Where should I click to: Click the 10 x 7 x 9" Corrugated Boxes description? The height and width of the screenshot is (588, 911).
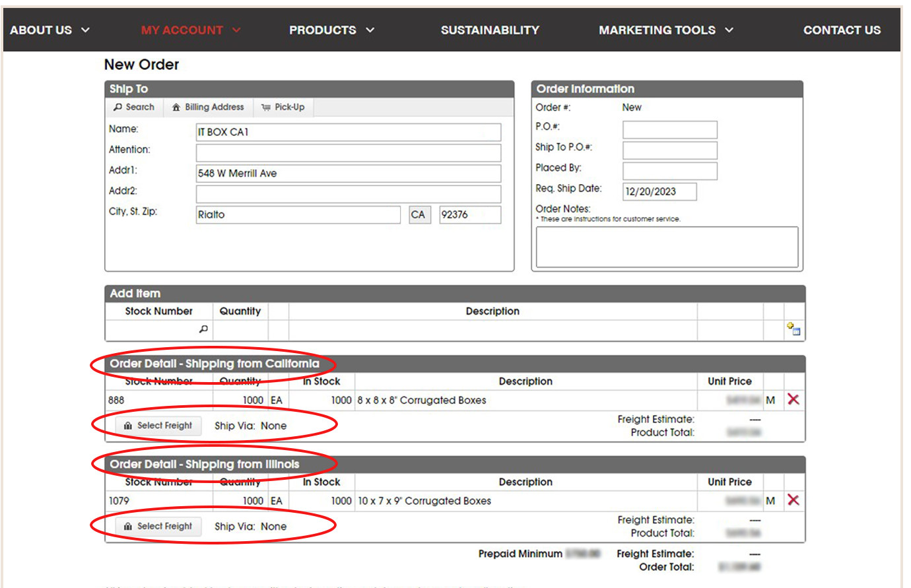coord(424,501)
